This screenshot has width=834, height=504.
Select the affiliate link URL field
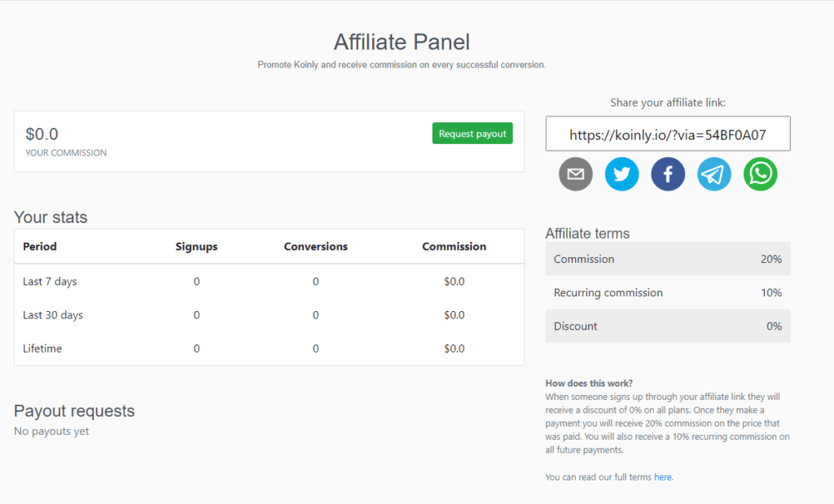click(x=668, y=134)
